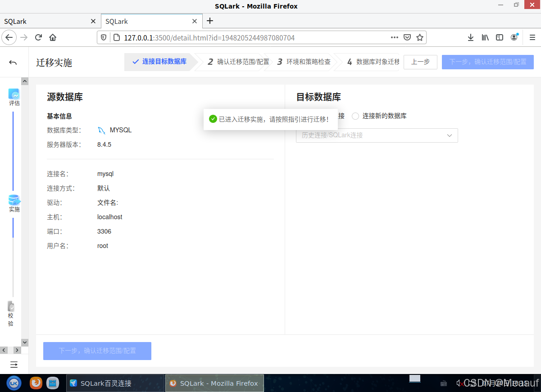The width and height of the screenshot is (541, 392).
Task: Click the 已进入迁移实施 success notification
Action: pos(270,119)
